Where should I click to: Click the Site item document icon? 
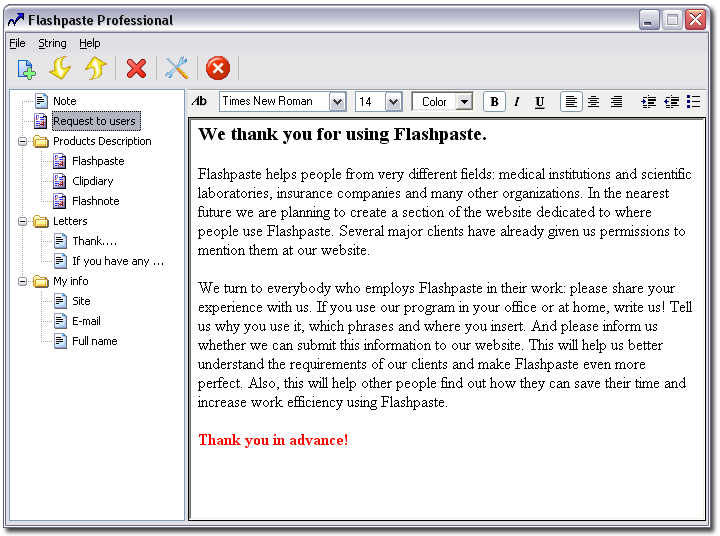click(60, 301)
